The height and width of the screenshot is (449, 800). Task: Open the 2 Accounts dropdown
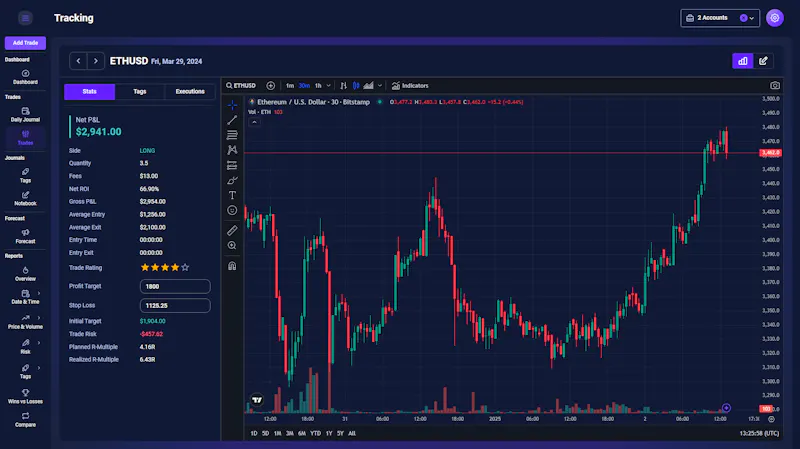point(720,18)
